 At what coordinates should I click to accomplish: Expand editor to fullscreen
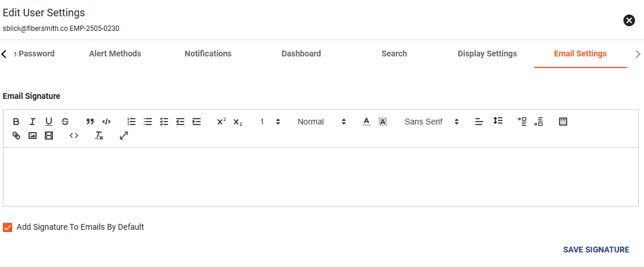(x=124, y=136)
